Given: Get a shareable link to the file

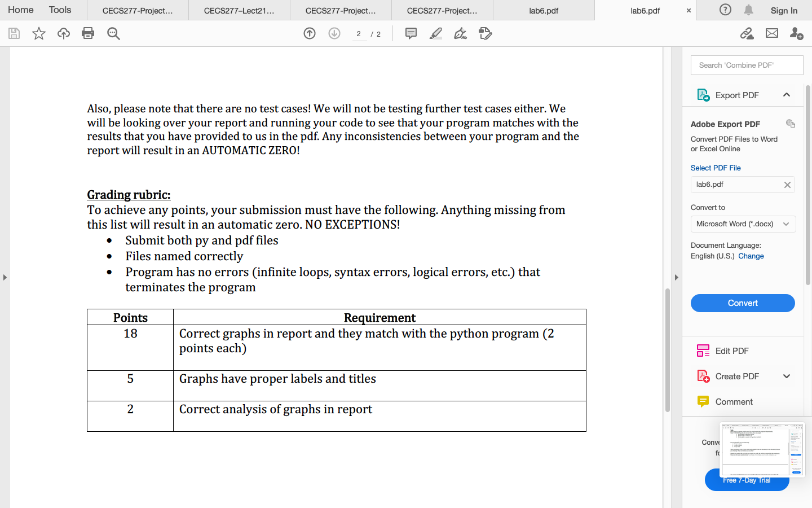Looking at the screenshot, I should 747,33.
